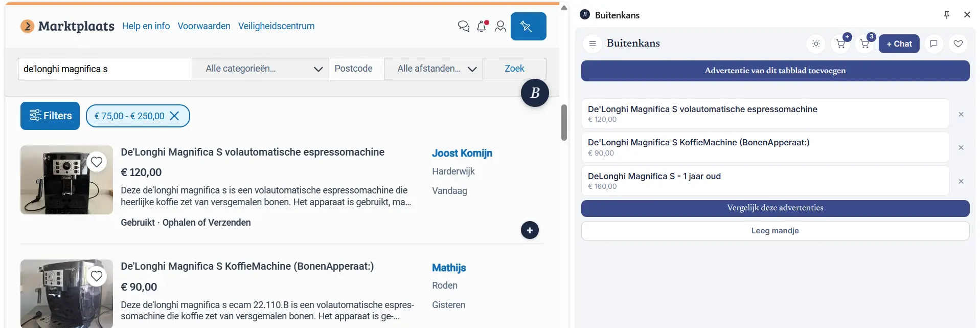This screenshot has height=328, width=980.
Task: Click the add-to-cart plus icon
Action: point(841,43)
